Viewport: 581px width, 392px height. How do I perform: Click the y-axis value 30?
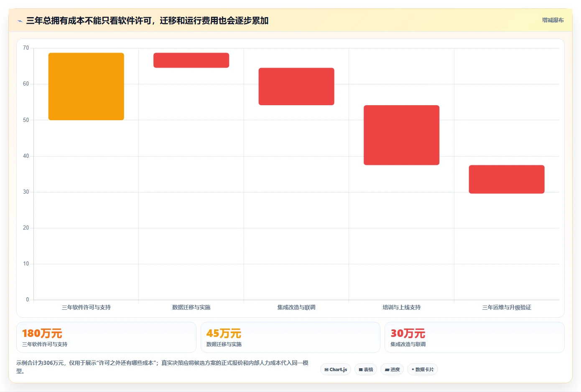coord(26,192)
